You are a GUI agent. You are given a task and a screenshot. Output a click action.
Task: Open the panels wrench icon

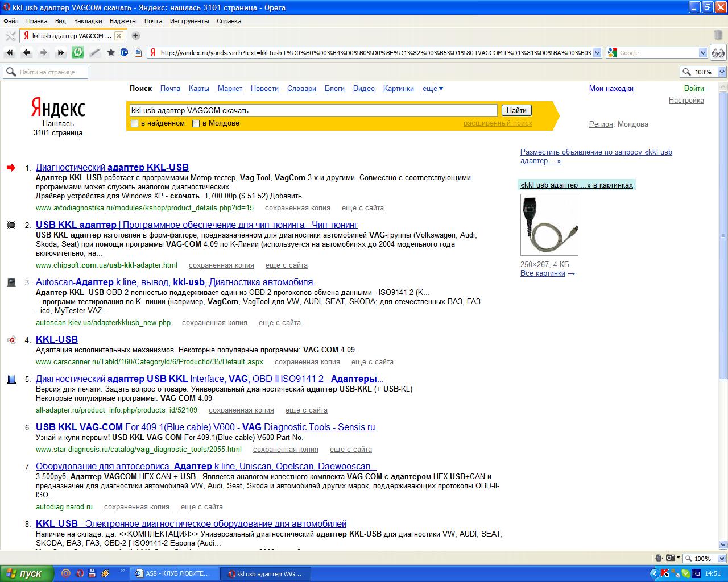point(10,36)
